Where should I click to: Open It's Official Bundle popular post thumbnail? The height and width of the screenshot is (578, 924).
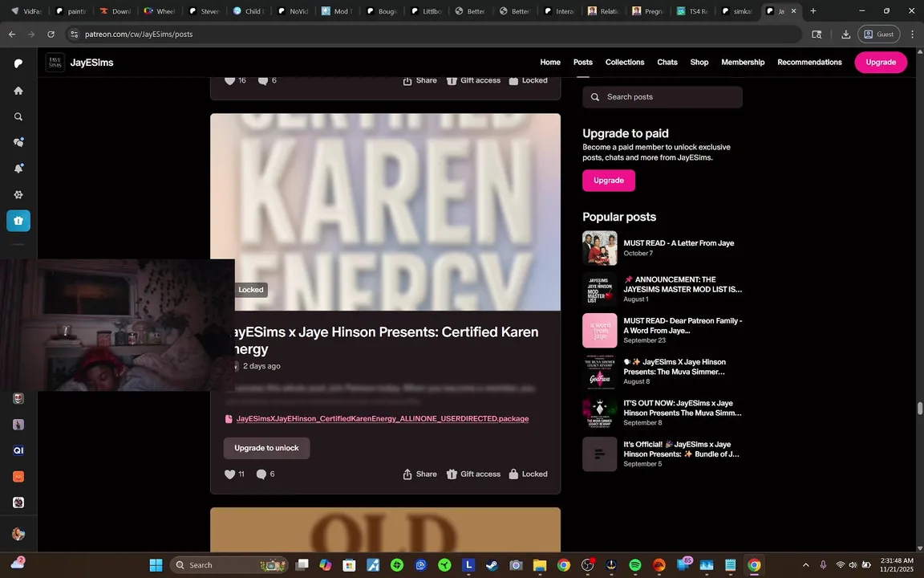point(599,454)
